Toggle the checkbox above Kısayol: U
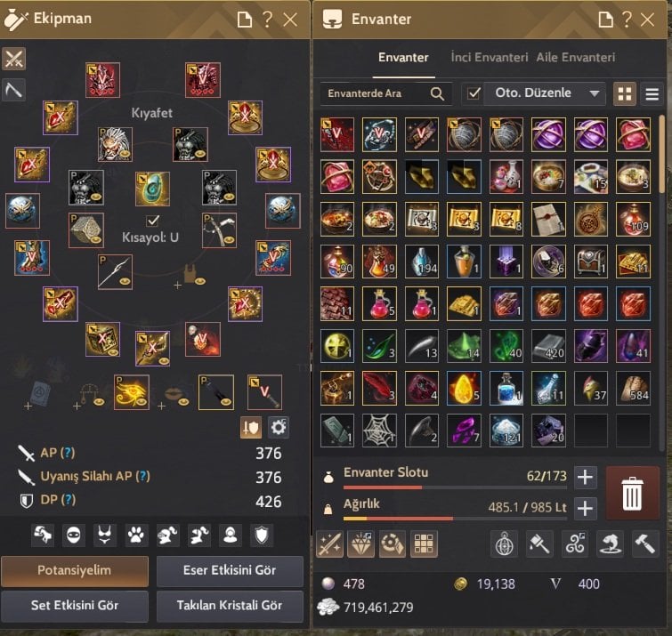Screen dimensions: 672x636 click(x=152, y=221)
